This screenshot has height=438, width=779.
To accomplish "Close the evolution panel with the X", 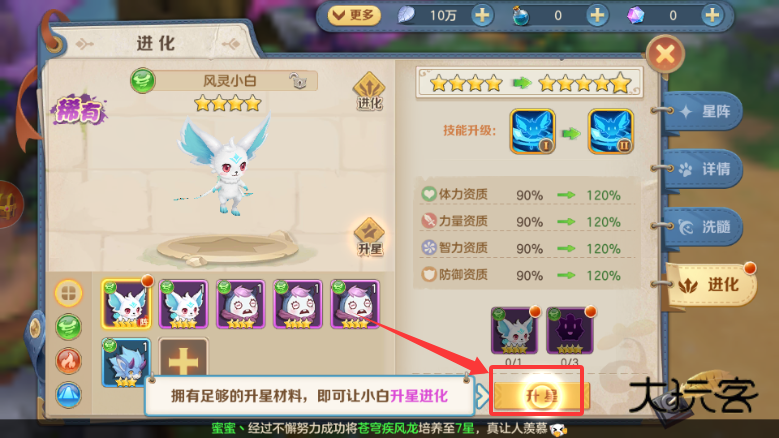I will coord(665,54).
